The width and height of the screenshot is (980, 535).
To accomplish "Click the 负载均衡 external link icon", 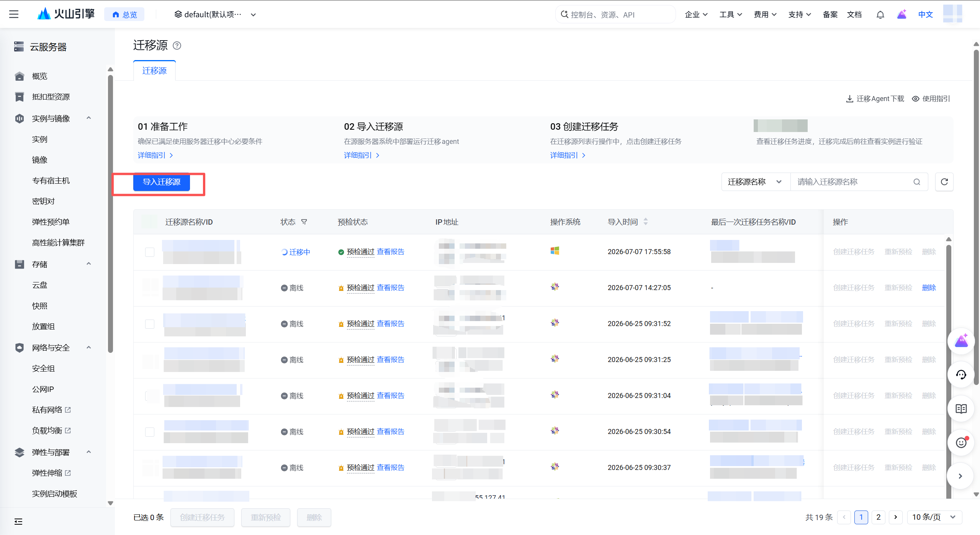I will point(68,431).
